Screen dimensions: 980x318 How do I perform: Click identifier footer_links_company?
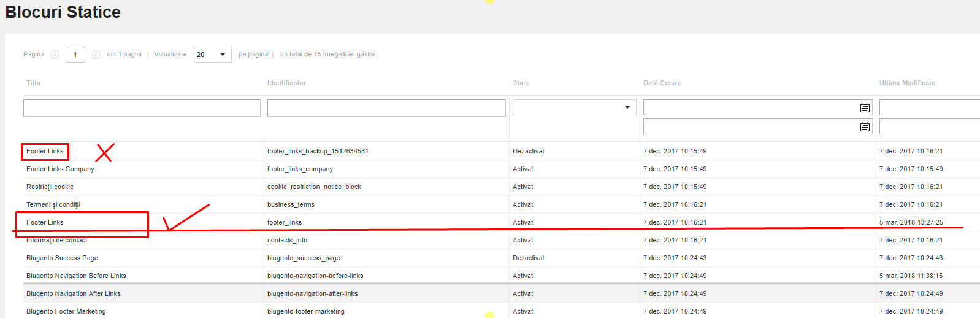pyautogui.click(x=300, y=169)
